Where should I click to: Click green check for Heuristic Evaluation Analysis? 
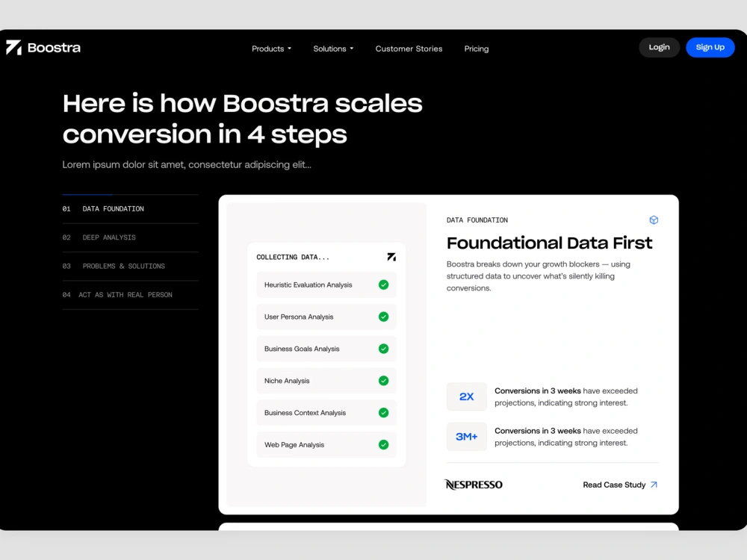tap(383, 284)
